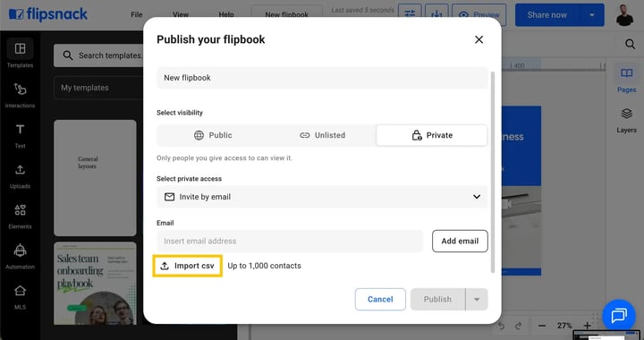
Task: Expand Share now dropdown arrow
Action: (592, 15)
